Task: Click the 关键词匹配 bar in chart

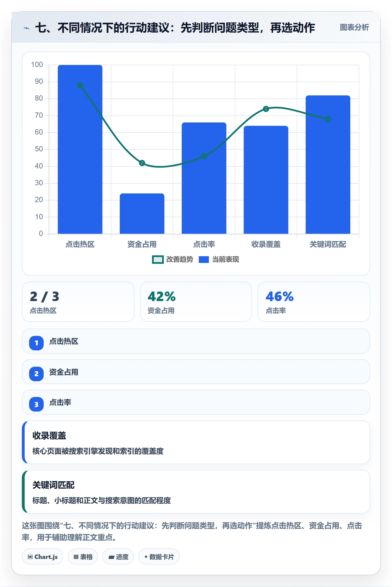Action: tap(328, 165)
